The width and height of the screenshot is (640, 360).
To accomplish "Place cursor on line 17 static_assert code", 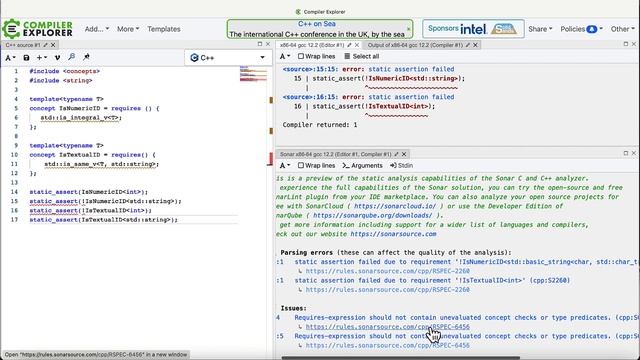I will (x=103, y=220).
